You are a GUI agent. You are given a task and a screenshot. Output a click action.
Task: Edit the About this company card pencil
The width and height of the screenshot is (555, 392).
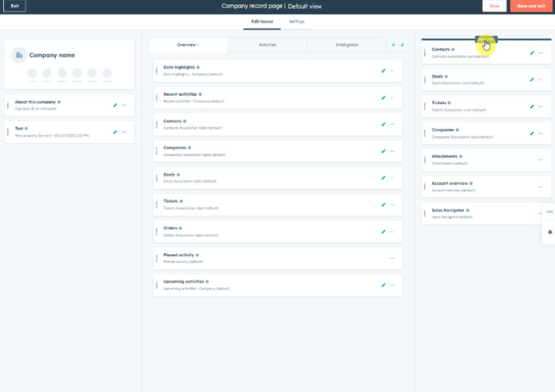pos(116,105)
